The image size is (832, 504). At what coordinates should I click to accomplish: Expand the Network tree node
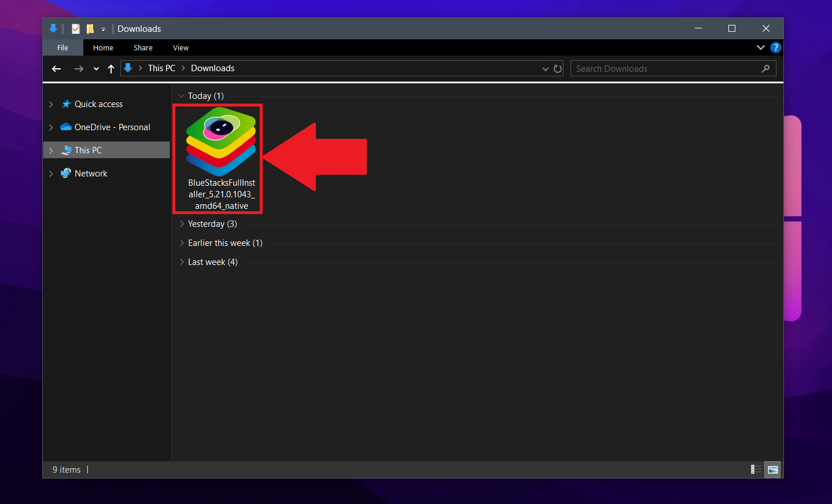tap(51, 174)
